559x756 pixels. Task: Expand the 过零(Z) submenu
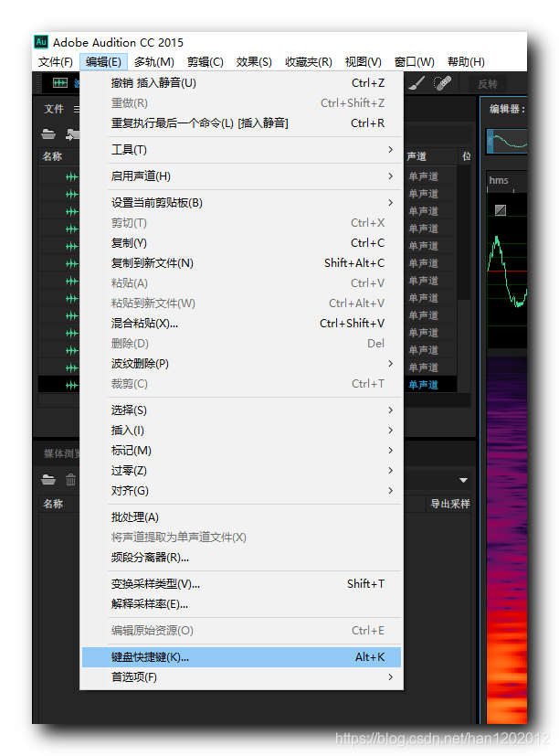[241, 471]
